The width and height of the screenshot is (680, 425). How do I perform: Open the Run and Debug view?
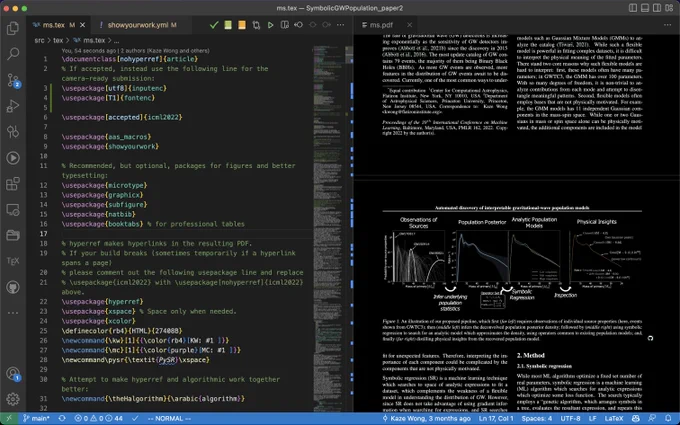pyautogui.click(x=13, y=106)
